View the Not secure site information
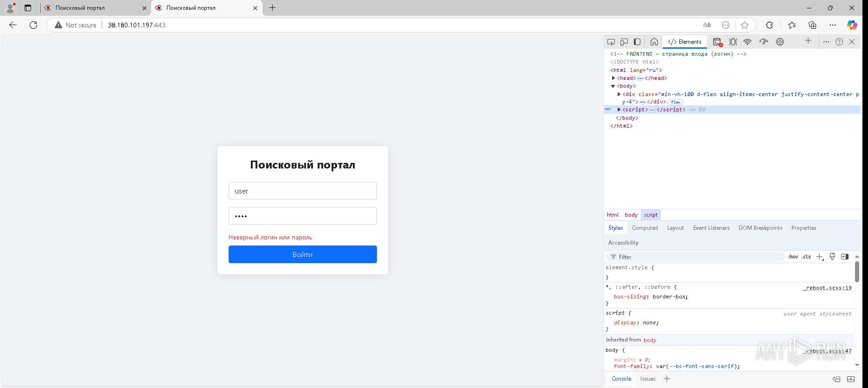 (76, 25)
